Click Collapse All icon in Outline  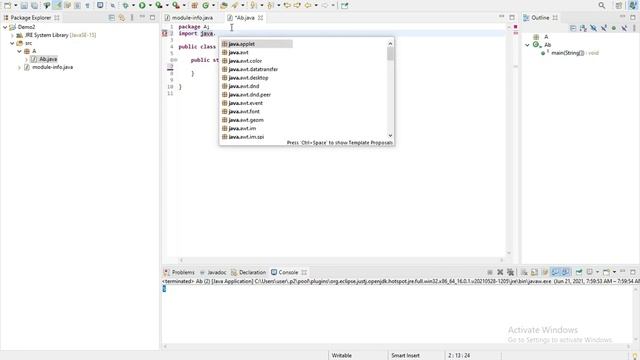[x=573, y=28]
